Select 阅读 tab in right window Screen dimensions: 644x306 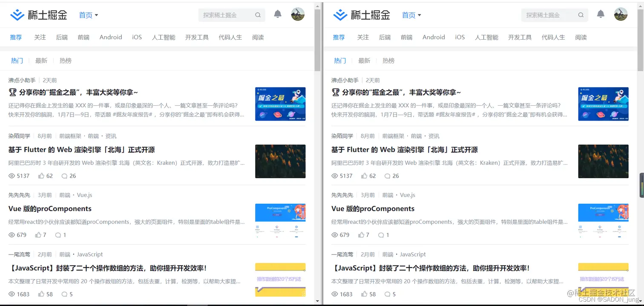pos(581,37)
